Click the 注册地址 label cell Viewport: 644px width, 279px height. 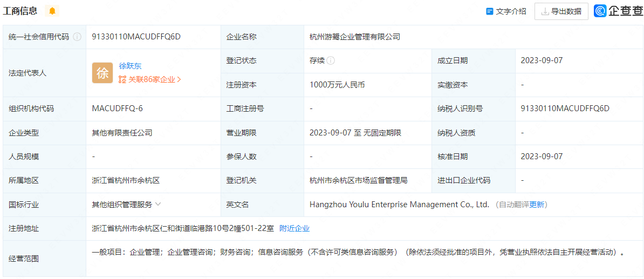[x=44, y=228]
